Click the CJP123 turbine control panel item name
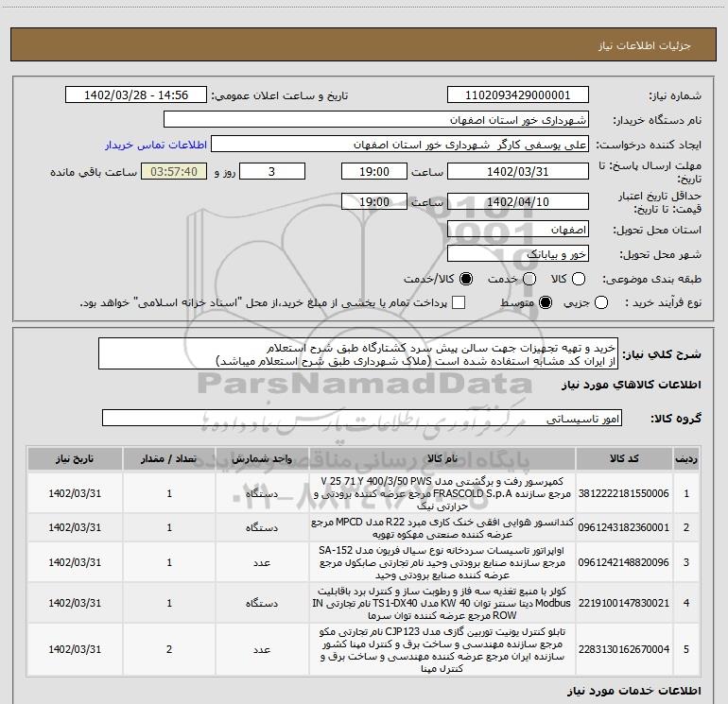 (x=442, y=650)
